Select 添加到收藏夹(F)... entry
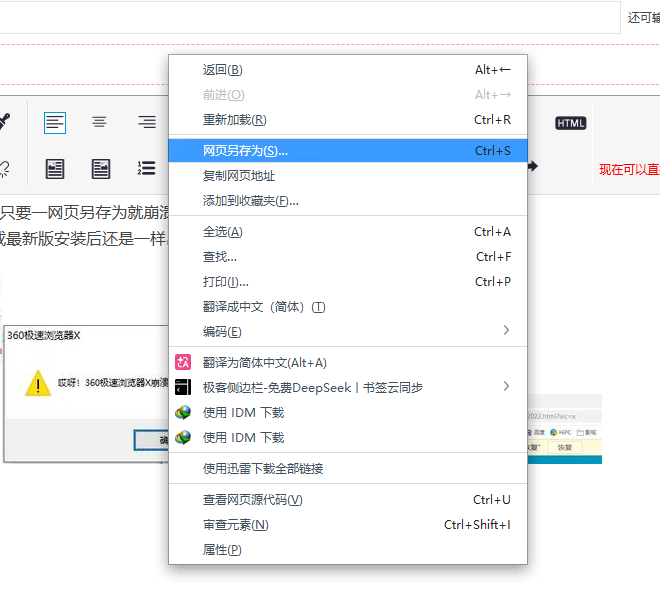660x601 pixels. tap(348, 201)
